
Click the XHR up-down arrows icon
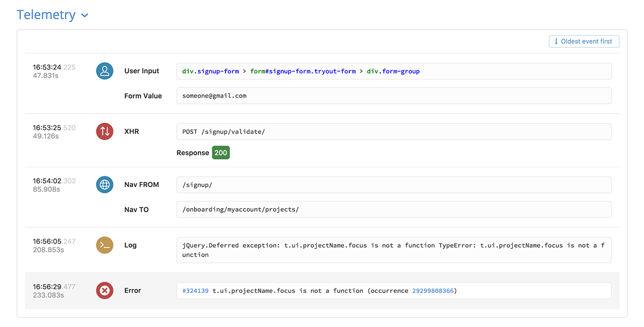[x=105, y=132]
